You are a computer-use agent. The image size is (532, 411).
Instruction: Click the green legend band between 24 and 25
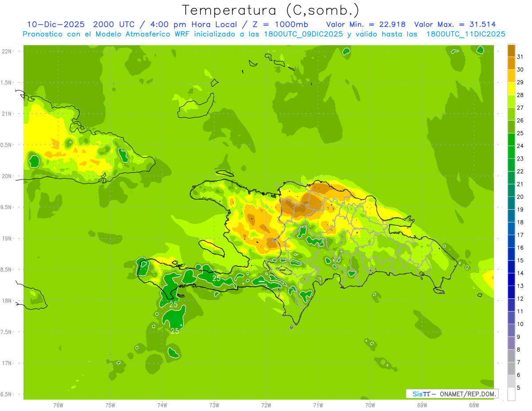coord(511,140)
